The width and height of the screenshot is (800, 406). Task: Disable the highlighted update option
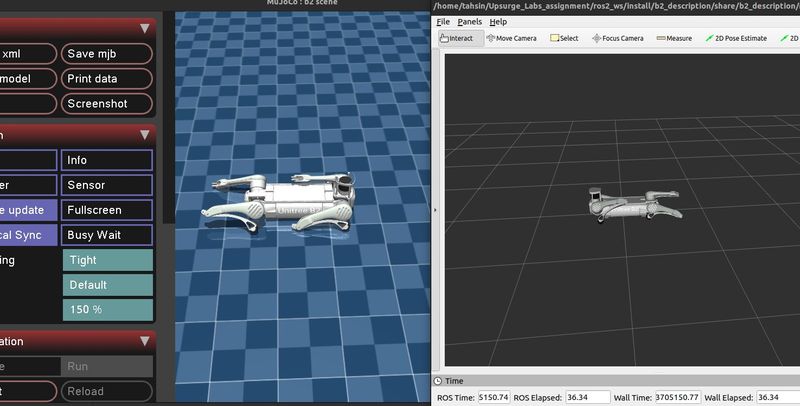(28, 210)
